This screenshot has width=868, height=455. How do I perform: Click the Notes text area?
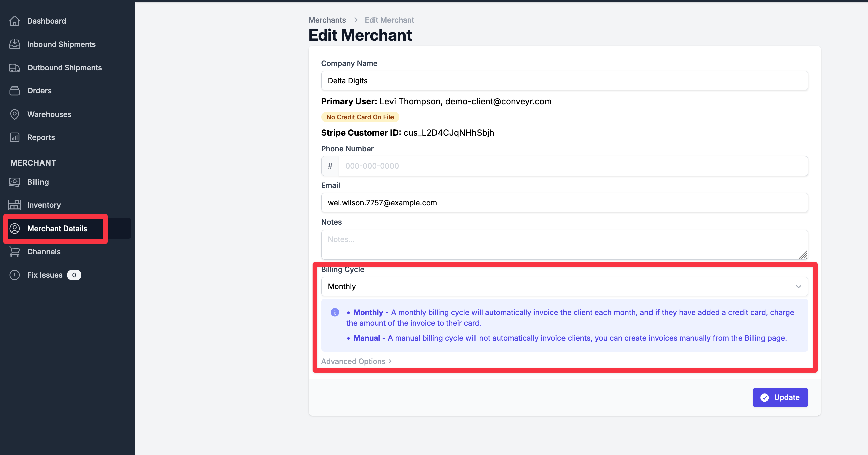pos(564,244)
